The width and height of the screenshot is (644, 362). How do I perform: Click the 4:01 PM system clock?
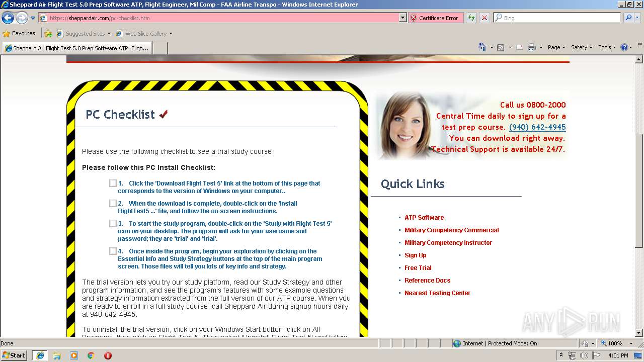[618, 355]
